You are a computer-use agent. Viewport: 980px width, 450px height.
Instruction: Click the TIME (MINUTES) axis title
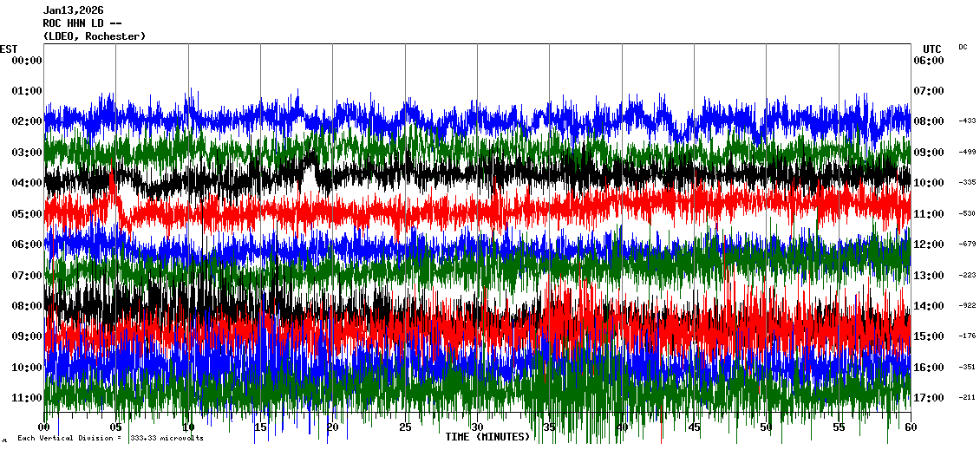pos(487,437)
